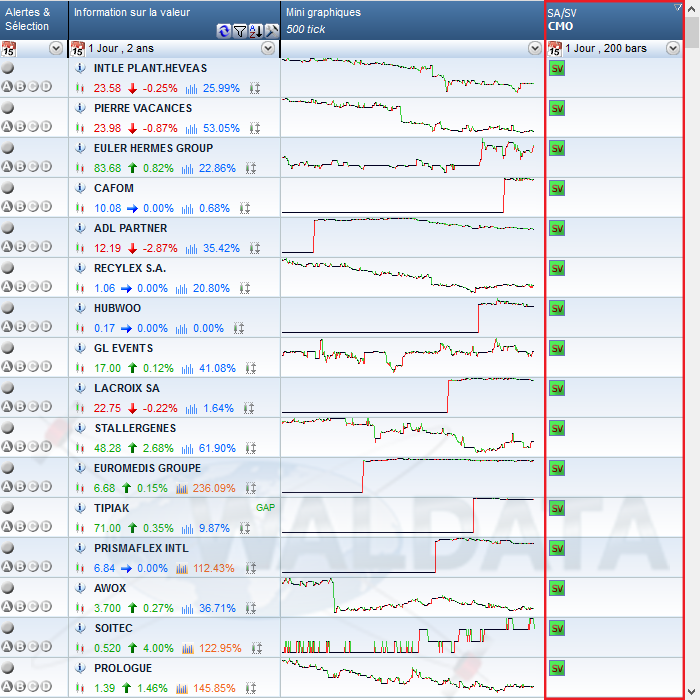700x700 pixels.
Task: Click SA/SV CMO column header
Action: coord(614,20)
